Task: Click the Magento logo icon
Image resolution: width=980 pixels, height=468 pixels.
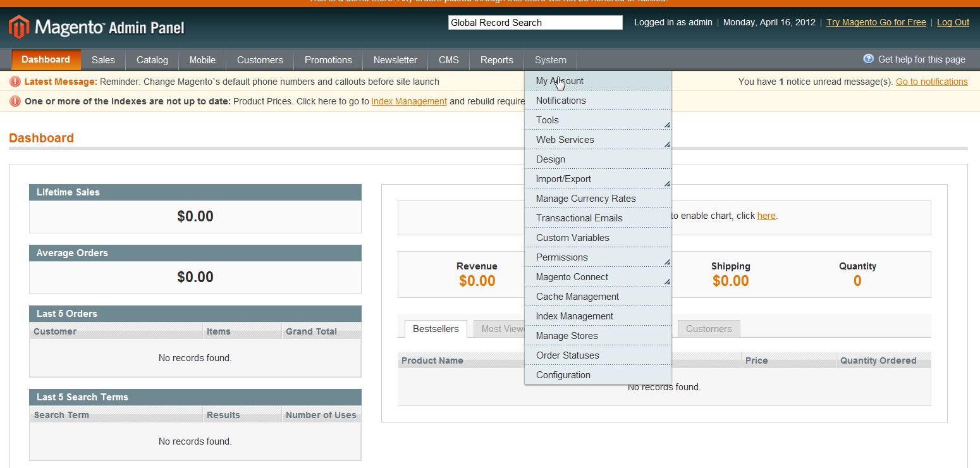Action: pyautogui.click(x=19, y=27)
